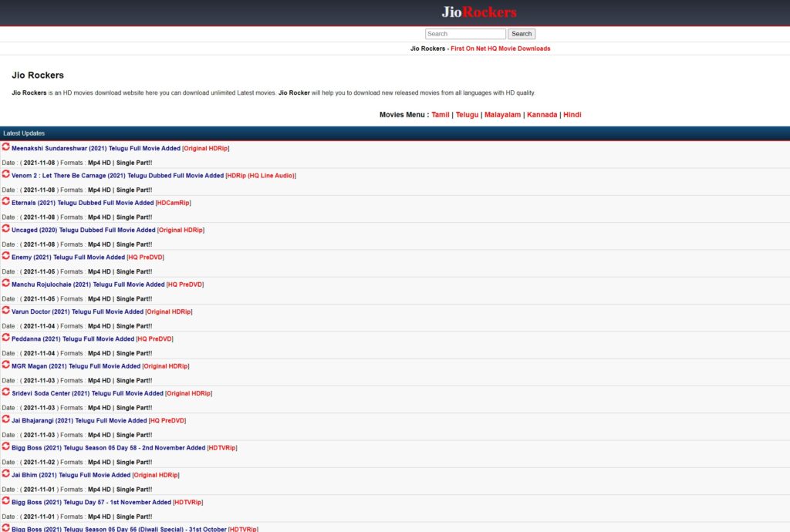Open the Tamil movies menu

441,115
